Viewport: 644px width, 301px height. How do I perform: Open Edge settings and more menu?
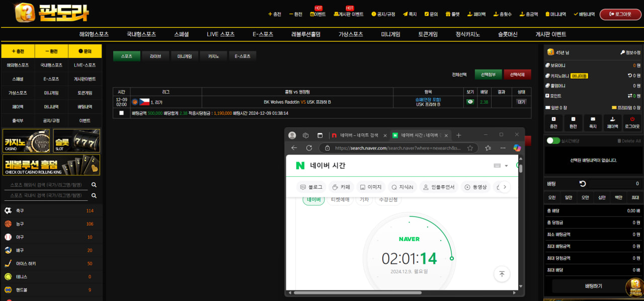(503, 148)
